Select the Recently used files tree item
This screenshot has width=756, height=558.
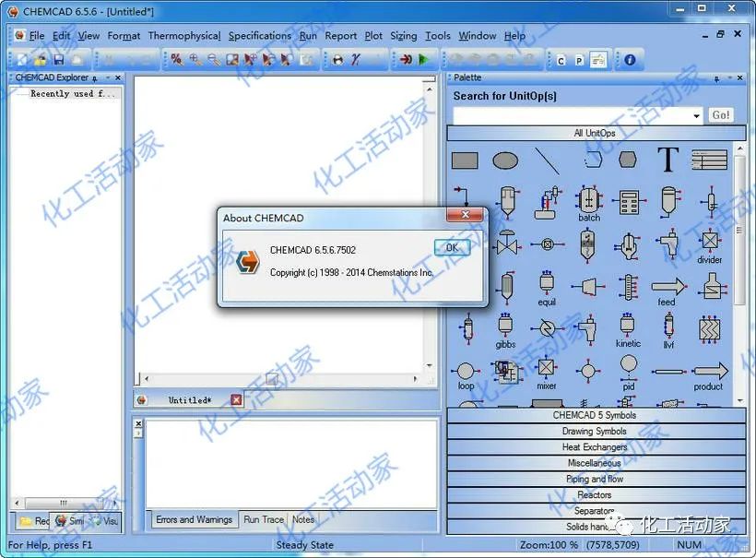(x=73, y=93)
